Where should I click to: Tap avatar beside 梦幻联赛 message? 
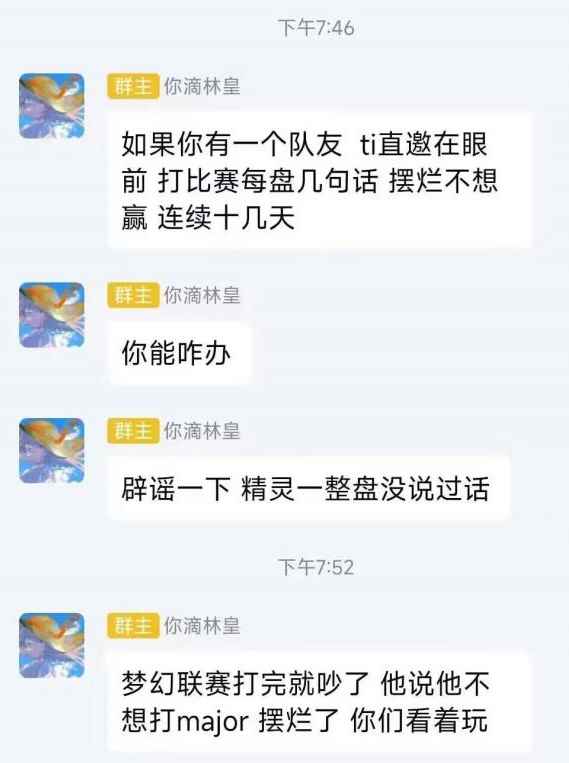[x=52, y=645]
